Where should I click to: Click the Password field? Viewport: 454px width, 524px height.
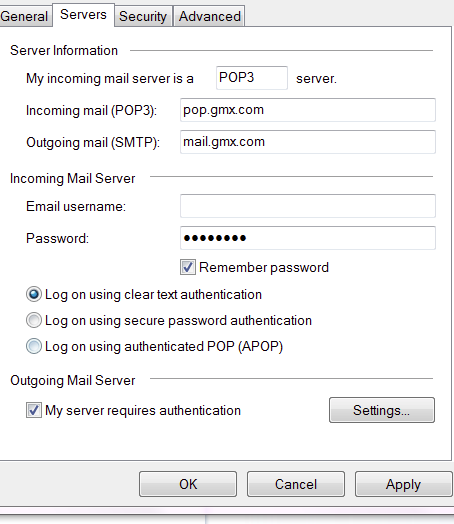[x=308, y=238]
